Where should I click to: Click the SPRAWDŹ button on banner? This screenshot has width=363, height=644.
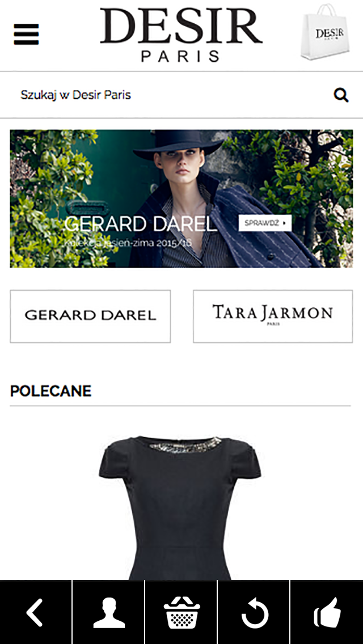[265, 223]
